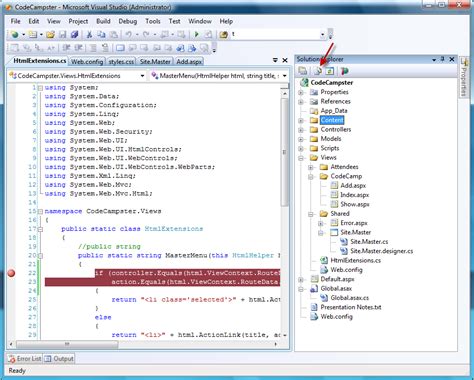Click the editor's horizontal scrollbar thumb

coord(67,344)
